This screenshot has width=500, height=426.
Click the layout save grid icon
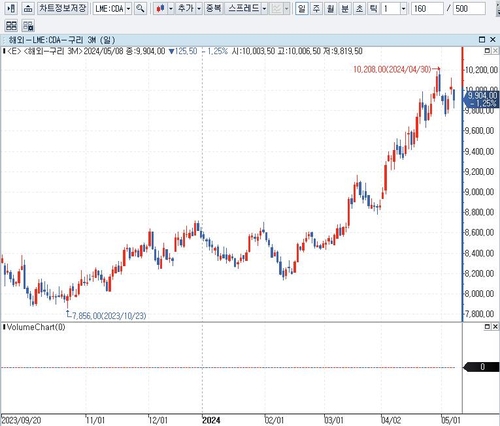pyautogui.click(x=28, y=25)
